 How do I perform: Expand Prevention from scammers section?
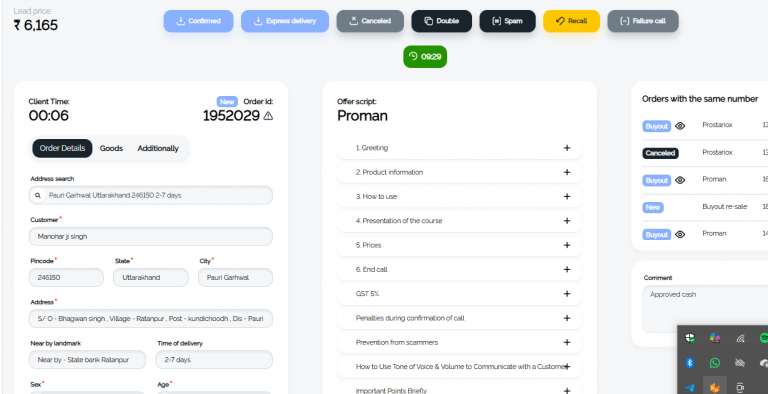(x=459, y=343)
